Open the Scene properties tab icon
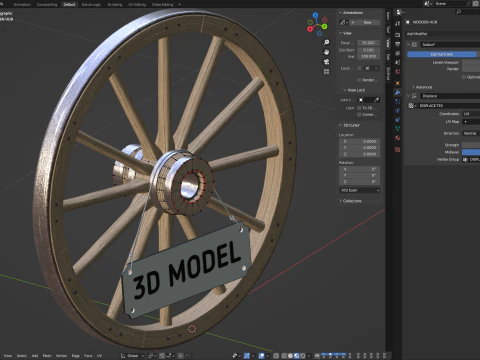 coord(397,62)
